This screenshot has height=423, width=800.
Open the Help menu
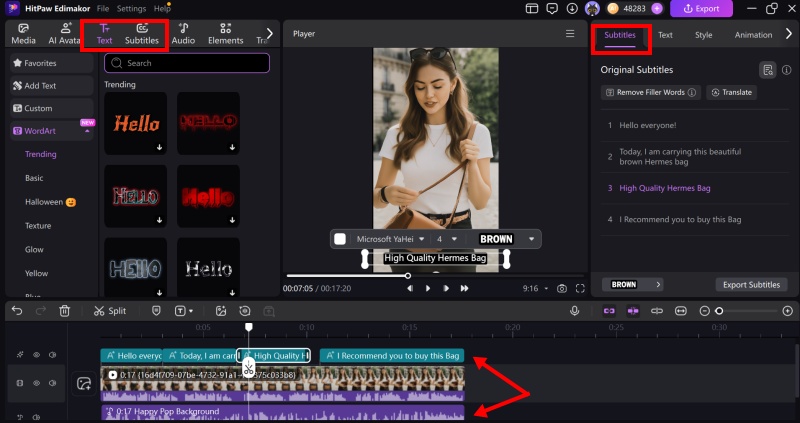(162, 9)
